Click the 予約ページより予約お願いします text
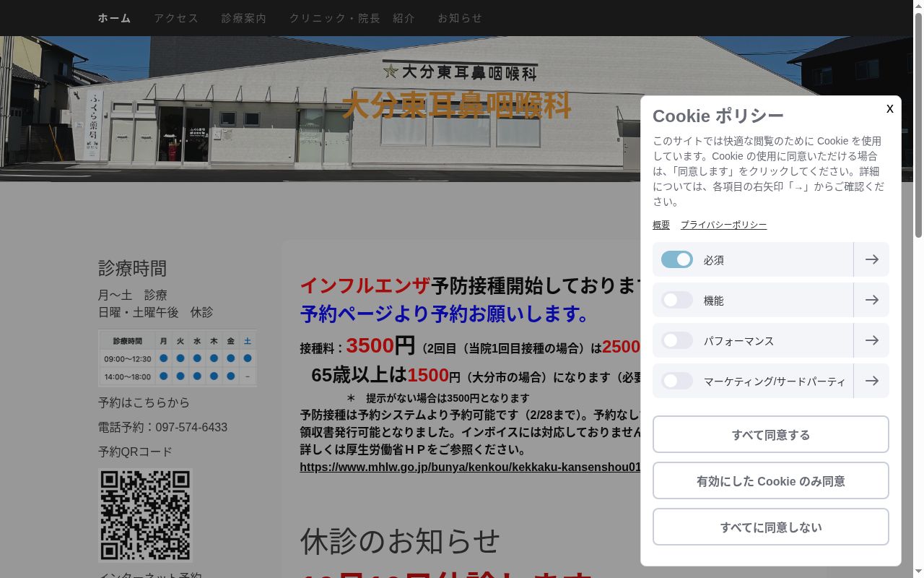The image size is (924, 578). [445, 314]
